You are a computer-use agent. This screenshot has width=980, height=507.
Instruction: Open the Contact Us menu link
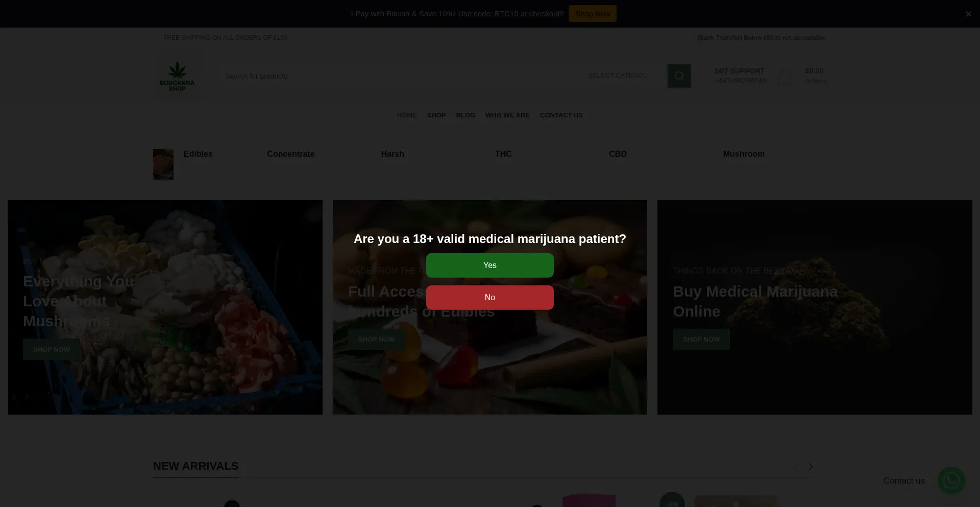coord(561,115)
